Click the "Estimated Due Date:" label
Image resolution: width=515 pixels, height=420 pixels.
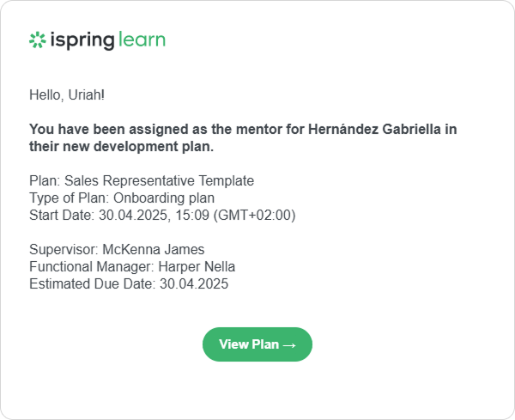[x=93, y=284]
